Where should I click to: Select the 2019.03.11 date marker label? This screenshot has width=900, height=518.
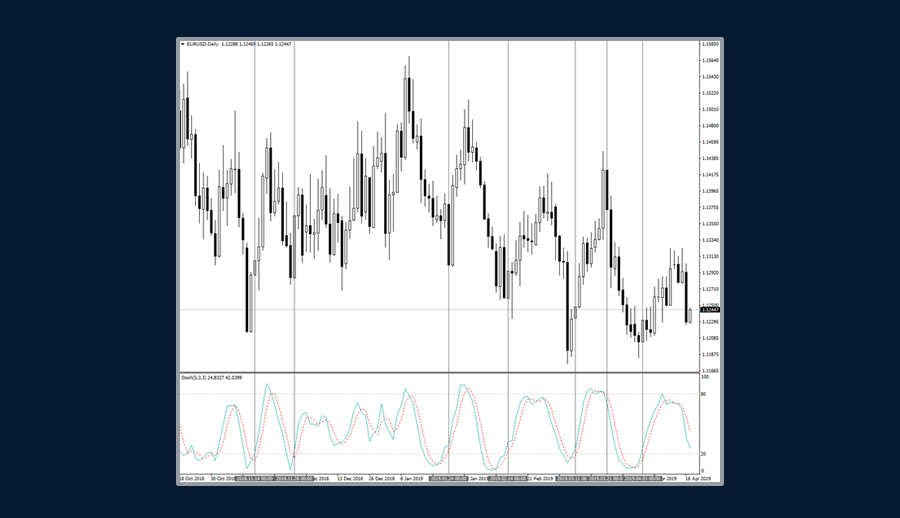tap(575, 479)
